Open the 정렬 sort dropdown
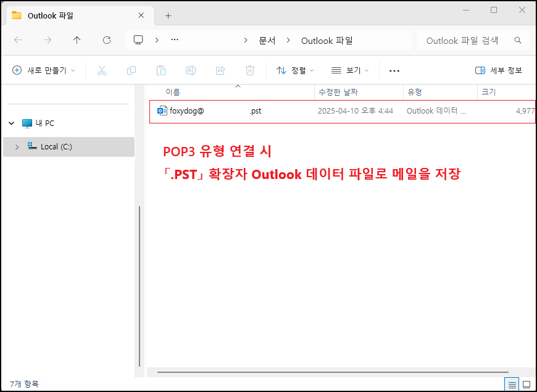Image resolution: width=537 pixels, height=392 pixels. [295, 70]
